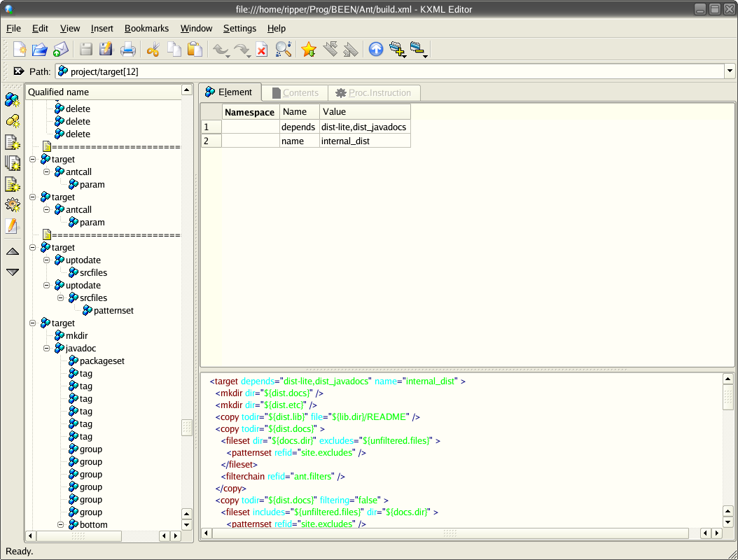Click the New Attribute icon in sidebar
The height and width of the screenshot is (560, 738).
[x=12, y=121]
